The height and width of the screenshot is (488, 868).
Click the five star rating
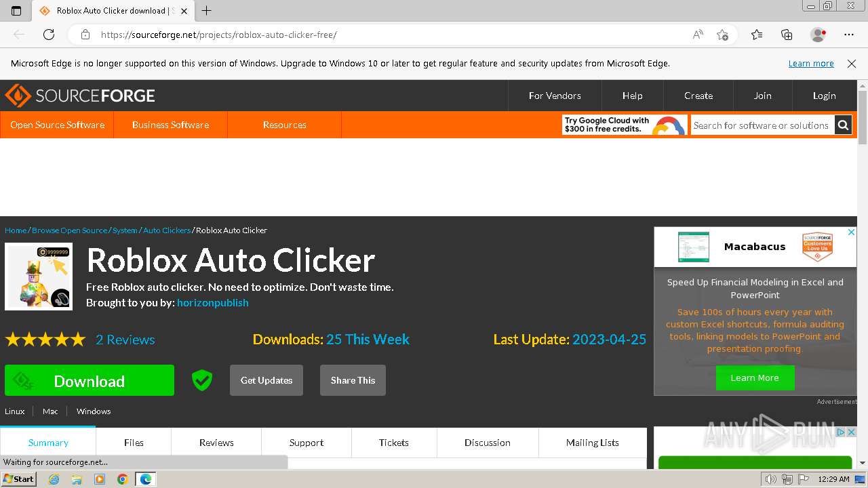tap(45, 339)
